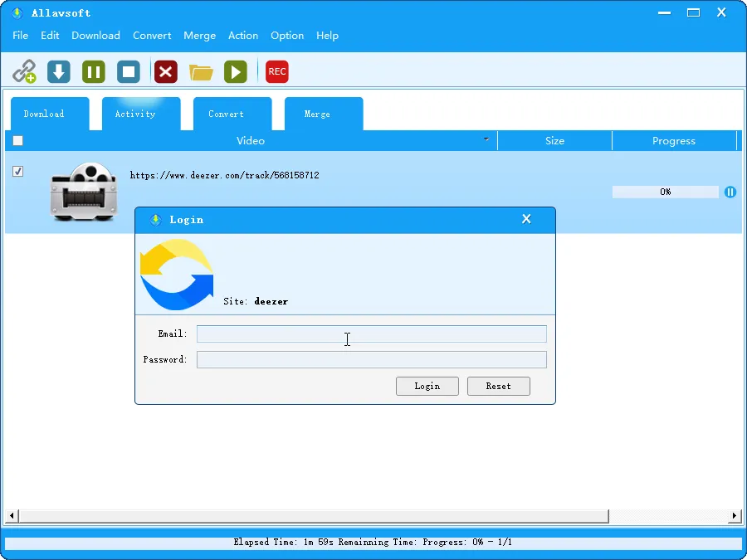Switch to the Merge tab

click(x=324, y=114)
